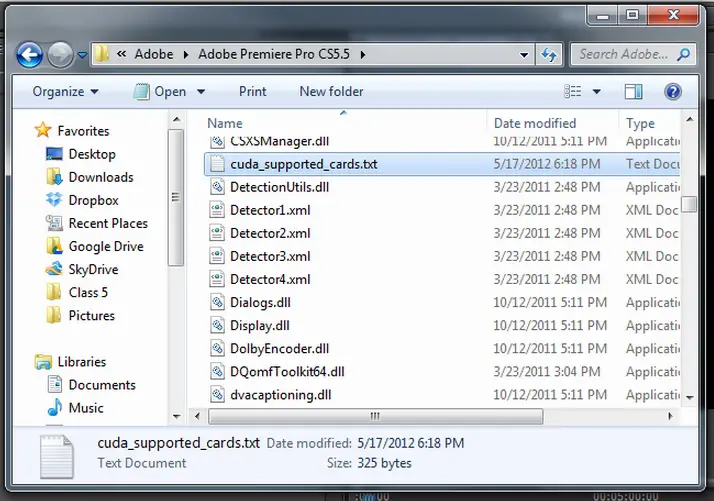Click the double chevron in address bar
Viewport: 714px width, 501px height.
121,54
